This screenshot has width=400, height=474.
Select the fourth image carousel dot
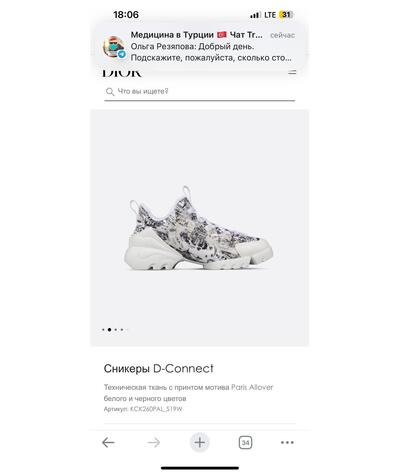click(122, 330)
